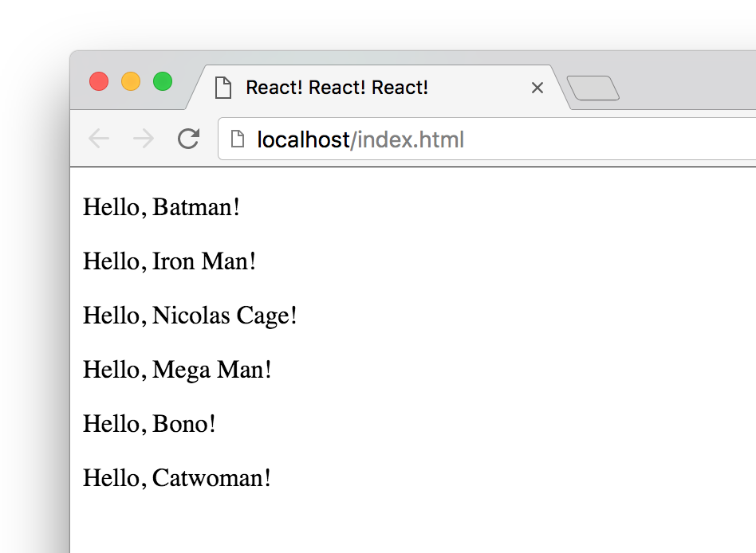756x553 pixels.
Task: Click the "Hello, Mega Man!" text
Action: pyautogui.click(x=177, y=370)
